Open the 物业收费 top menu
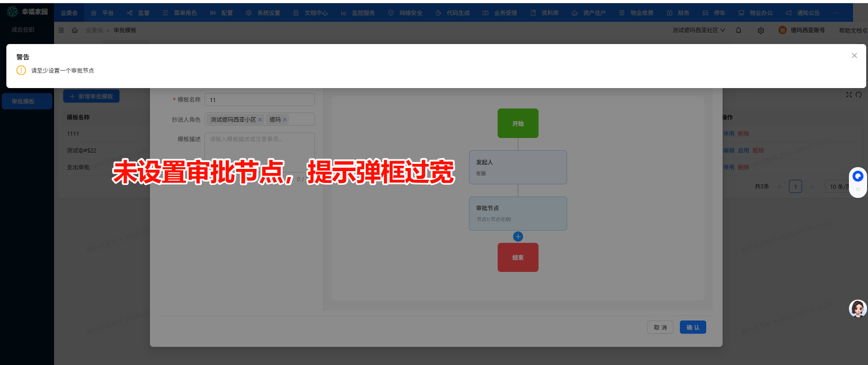The image size is (868, 365). tap(636, 13)
